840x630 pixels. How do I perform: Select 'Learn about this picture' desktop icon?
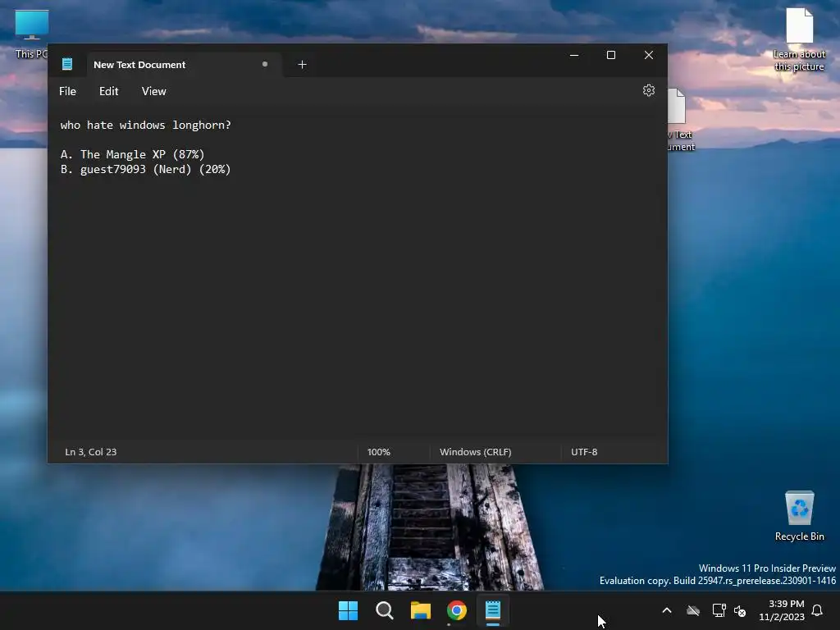799,39
